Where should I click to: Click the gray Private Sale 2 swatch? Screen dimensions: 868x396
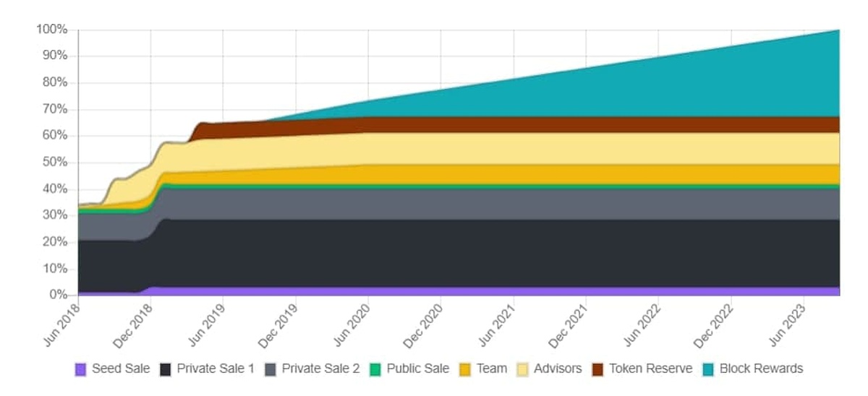271,369
